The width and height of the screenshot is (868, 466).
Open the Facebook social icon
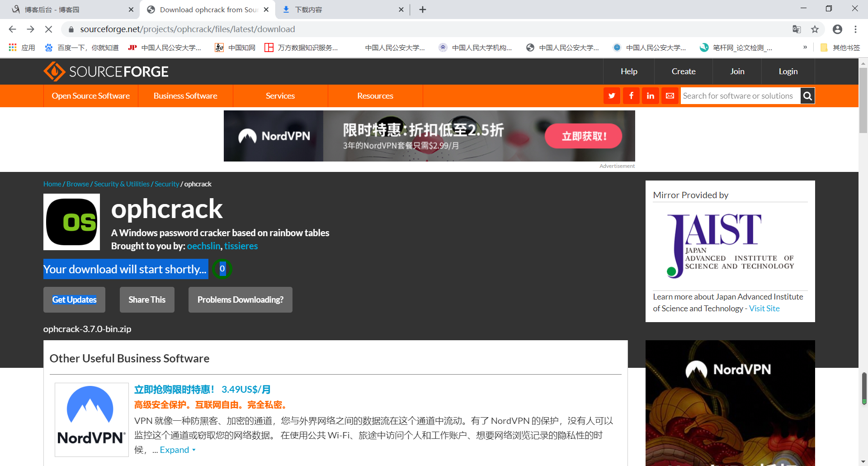coord(631,96)
